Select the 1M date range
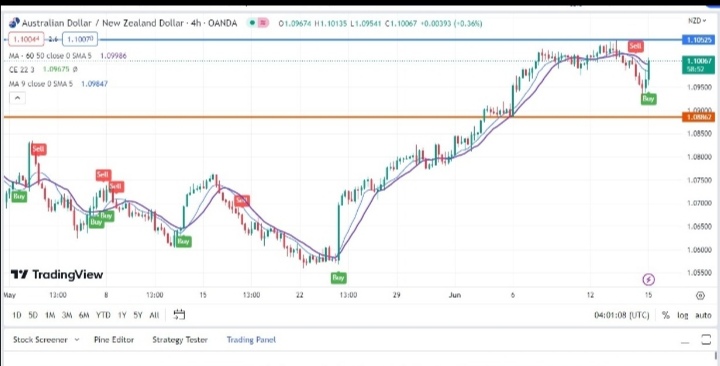The width and height of the screenshot is (720, 366). pyautogui.click(x=50, y=315)
